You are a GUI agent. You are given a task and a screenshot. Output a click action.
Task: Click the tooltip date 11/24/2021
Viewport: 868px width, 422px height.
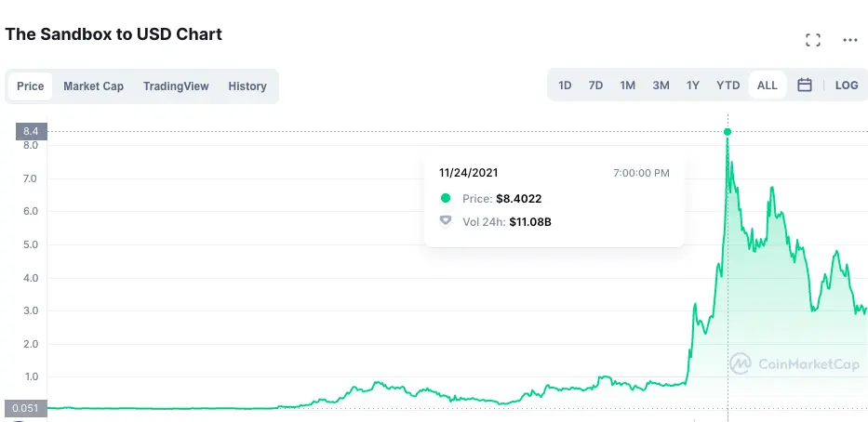click(468, 173)
